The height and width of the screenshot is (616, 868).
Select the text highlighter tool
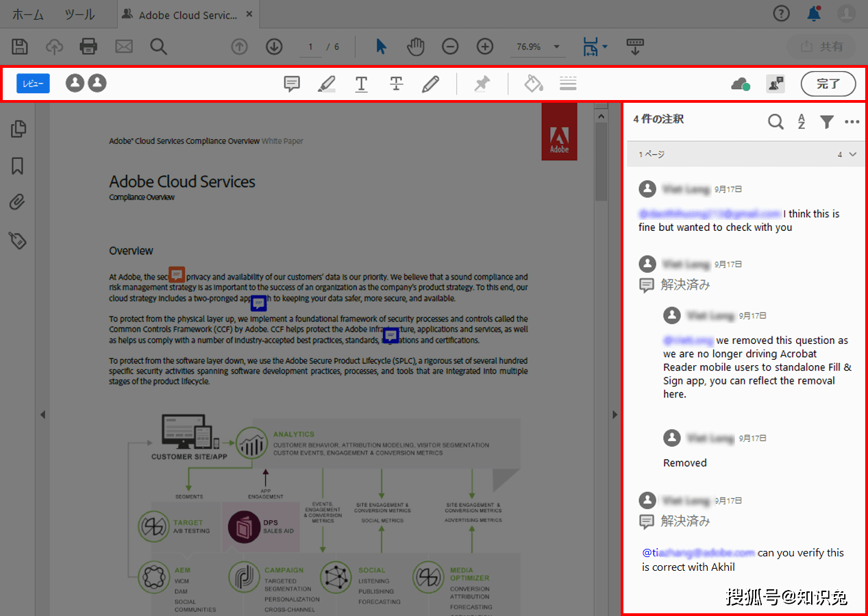pyautogui.click(x=326, y=84)
